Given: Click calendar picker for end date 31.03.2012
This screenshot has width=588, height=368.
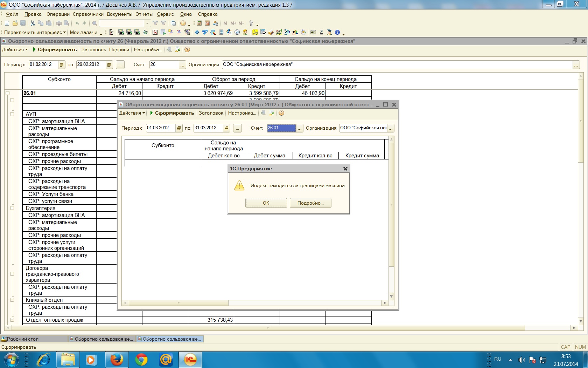Looking at the screenshot, I should [x=226, y=128].
